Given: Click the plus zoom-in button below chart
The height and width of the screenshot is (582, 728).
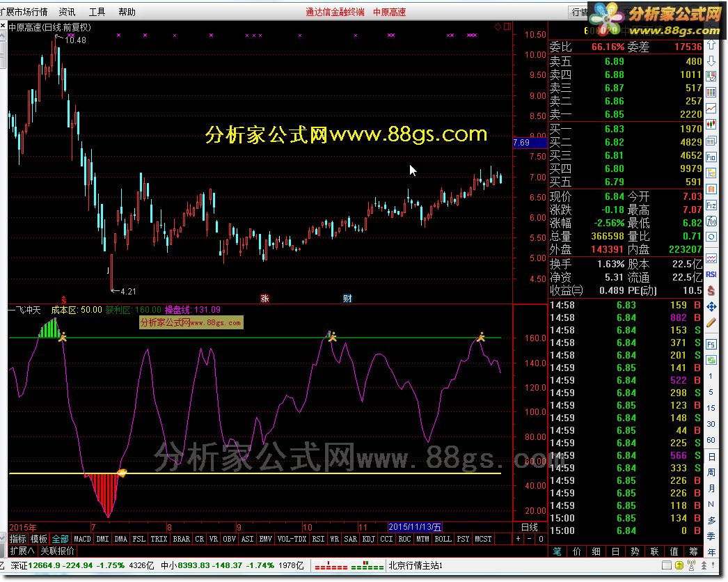Looking at the screenshot, I should pyautogui.click(x=518, y=540).
